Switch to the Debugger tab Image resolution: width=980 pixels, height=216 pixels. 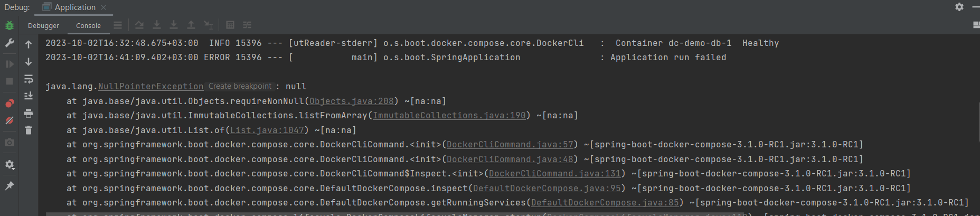point(43,25)
